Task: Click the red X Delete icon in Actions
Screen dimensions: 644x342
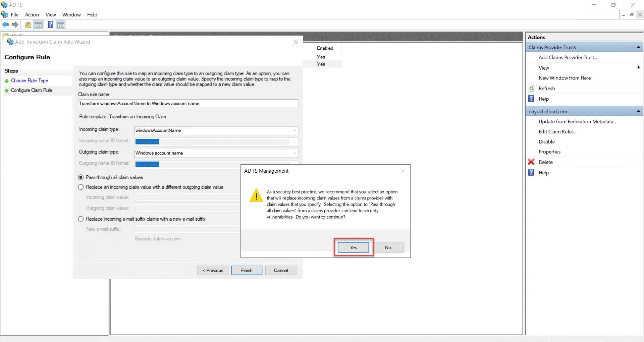Action: [531, 162]
